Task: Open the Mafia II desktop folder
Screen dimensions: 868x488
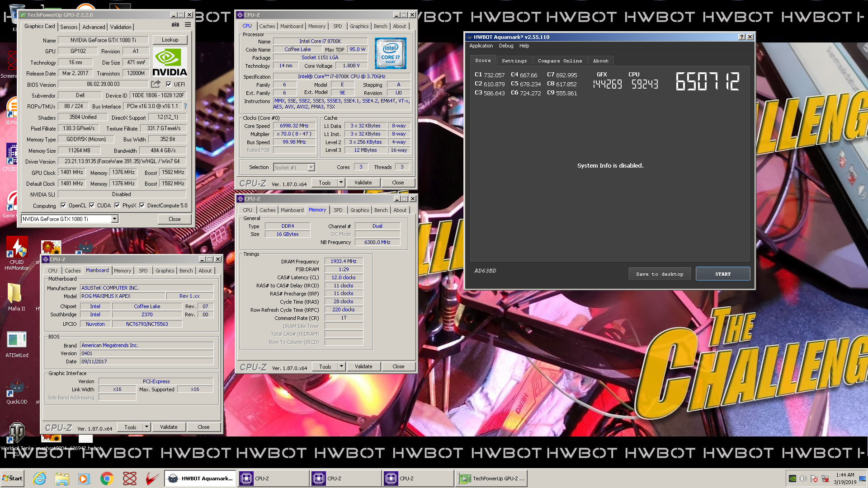Action: 16,297
